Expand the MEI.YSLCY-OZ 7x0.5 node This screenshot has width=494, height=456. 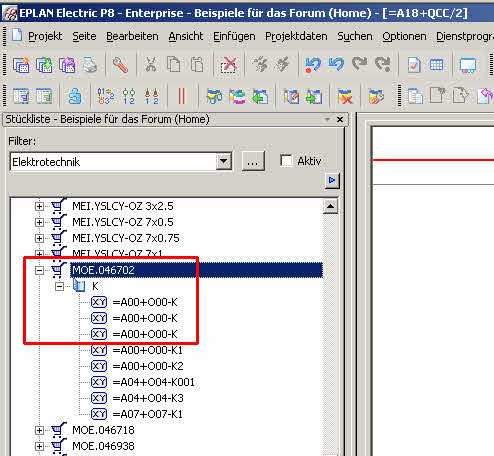pyautogui.click(x=39, y=222)
